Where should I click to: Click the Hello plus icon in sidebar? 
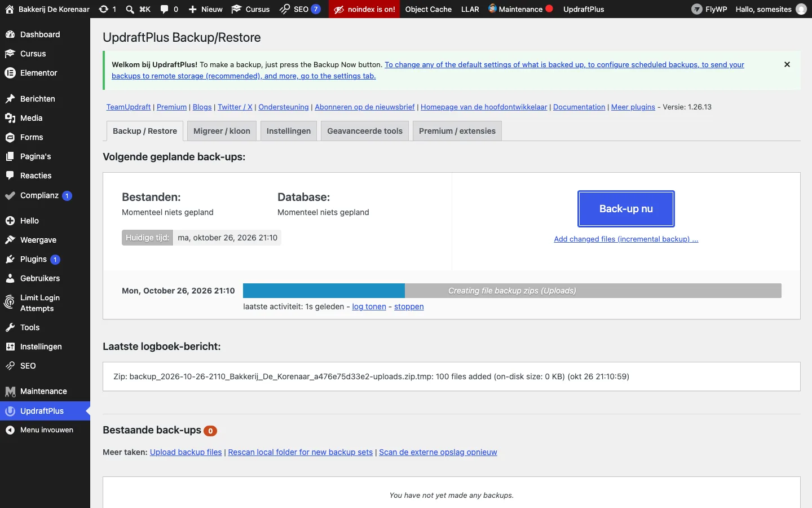tap(10, 221)
